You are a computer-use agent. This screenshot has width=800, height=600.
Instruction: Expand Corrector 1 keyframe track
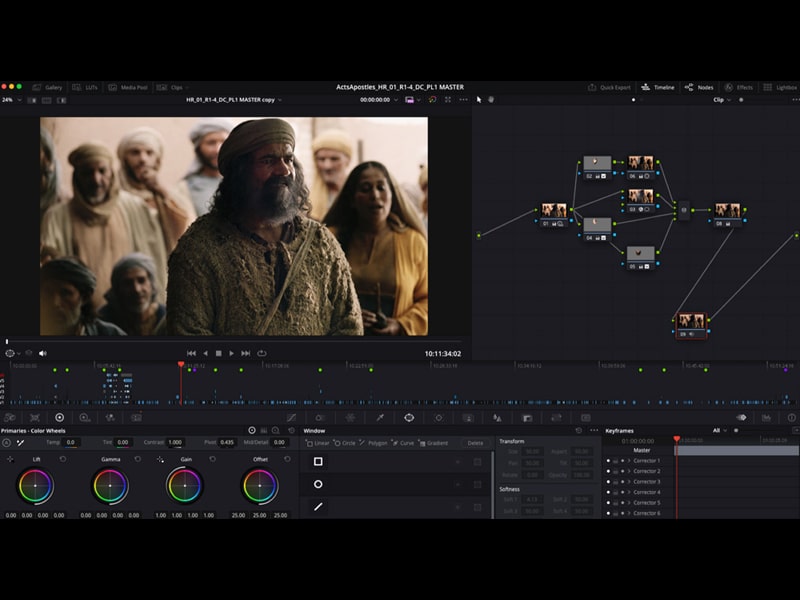[629, 461]
